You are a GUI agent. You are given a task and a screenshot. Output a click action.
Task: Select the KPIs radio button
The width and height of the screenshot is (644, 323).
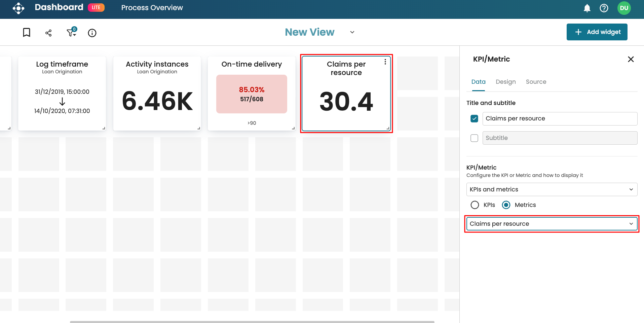pos(475,205)
